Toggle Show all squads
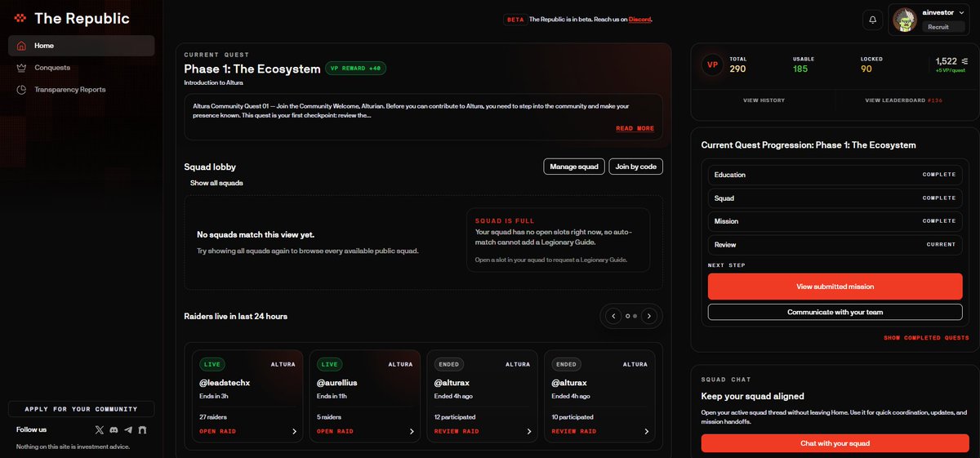Screen dimensions: 980x458 coord(216,183)
